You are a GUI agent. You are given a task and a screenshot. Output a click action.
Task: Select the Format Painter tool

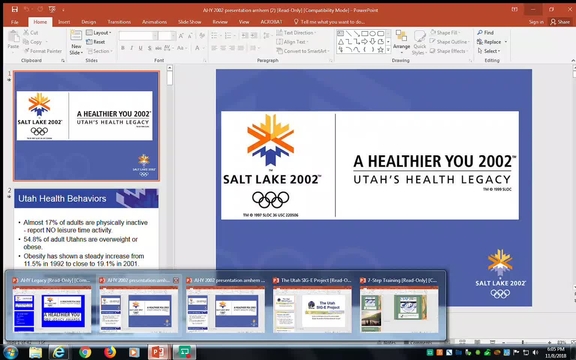(43, 51)
